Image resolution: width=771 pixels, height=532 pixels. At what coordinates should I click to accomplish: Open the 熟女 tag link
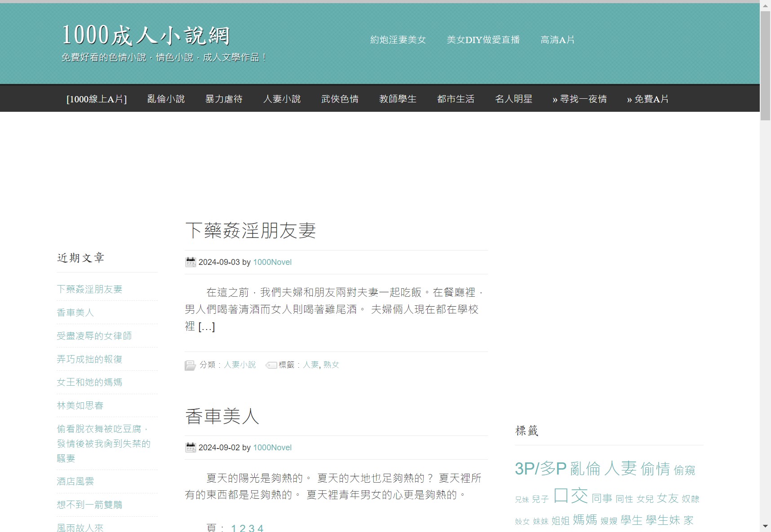point(331,365)
